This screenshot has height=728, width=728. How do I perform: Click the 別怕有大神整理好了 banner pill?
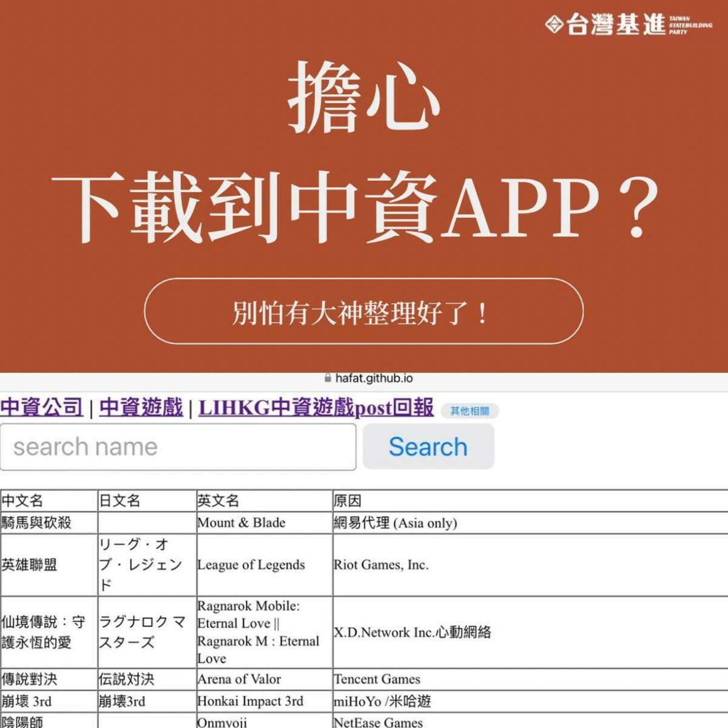point(363,311)
